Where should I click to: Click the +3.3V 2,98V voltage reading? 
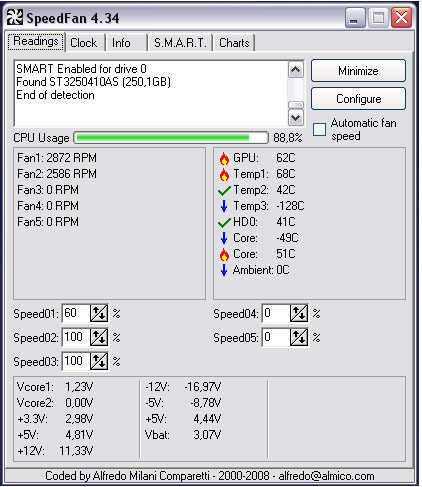pos(55,419)
